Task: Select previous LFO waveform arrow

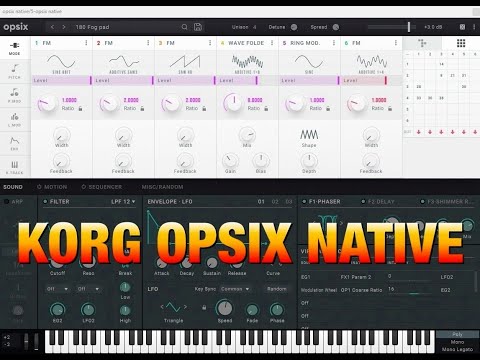Action: click(x=162, y=307)
